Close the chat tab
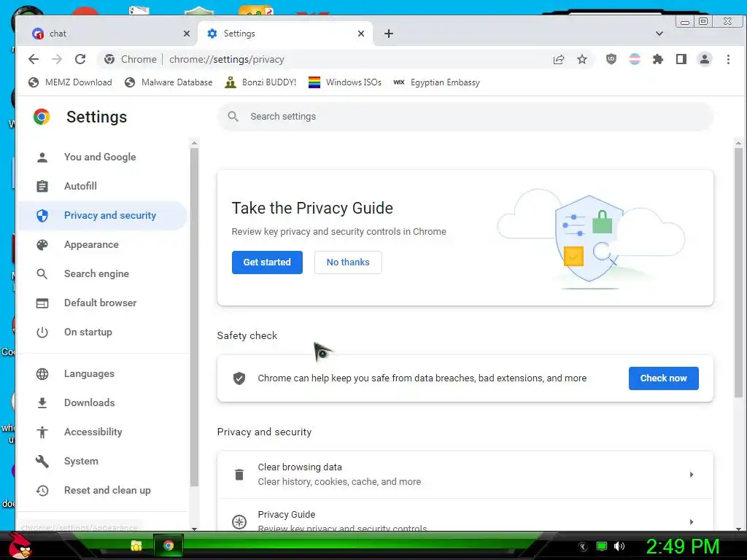The width and height of the screenshot is (747, 560). point(187,34)
